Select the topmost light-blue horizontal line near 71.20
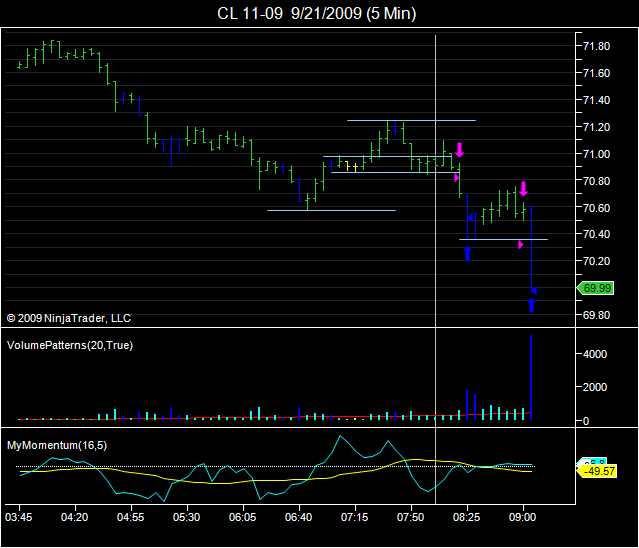The image size is (639, 548). point(411,121)
